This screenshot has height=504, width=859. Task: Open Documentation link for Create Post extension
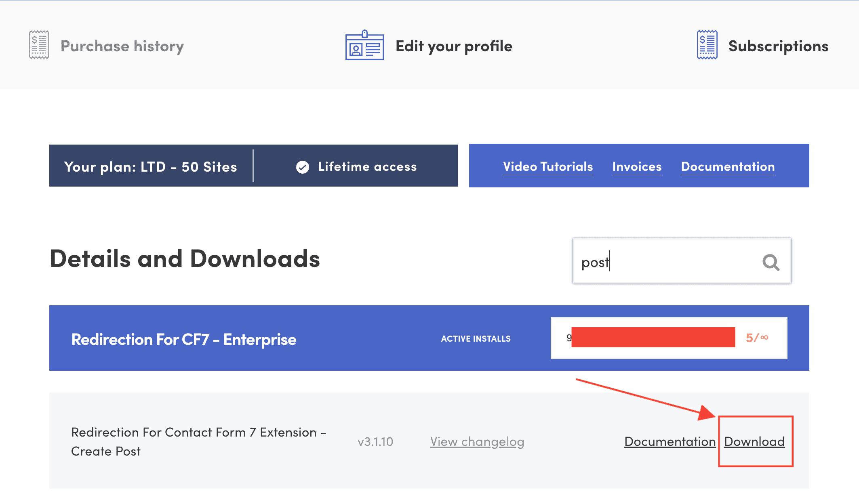pyautogui.click(x=670, y=441)
